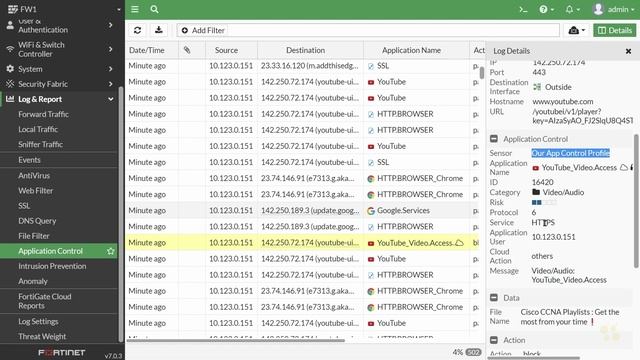Click the Fortinet logo in sidebar
The height and width of the screenshot is (360, 640).
pyautogui.click(x=62, y=352)
